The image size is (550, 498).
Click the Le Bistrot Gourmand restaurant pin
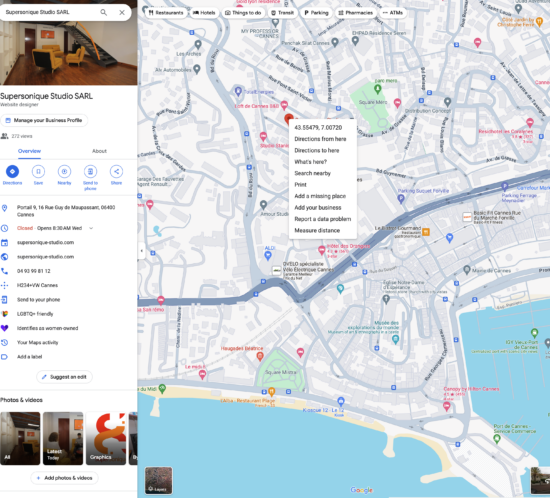[426, 231]
